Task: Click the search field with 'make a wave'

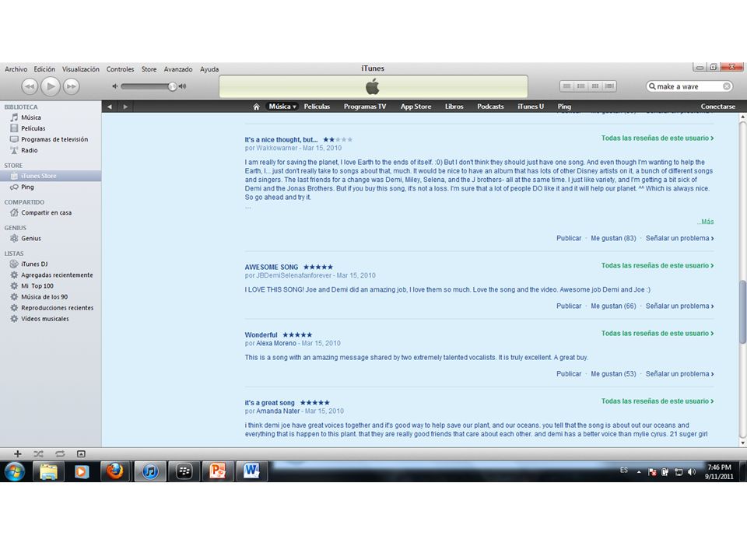Action: [x=689, y=86]
